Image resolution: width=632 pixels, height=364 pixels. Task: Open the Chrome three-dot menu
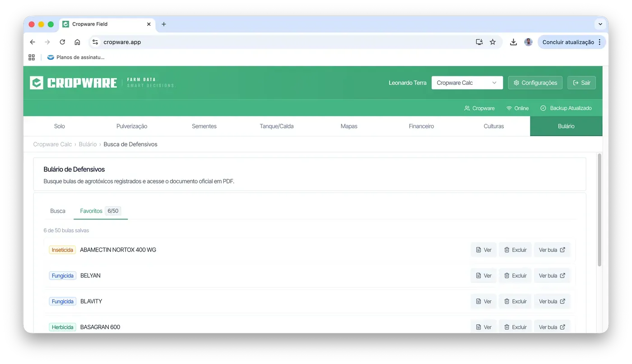599,42
